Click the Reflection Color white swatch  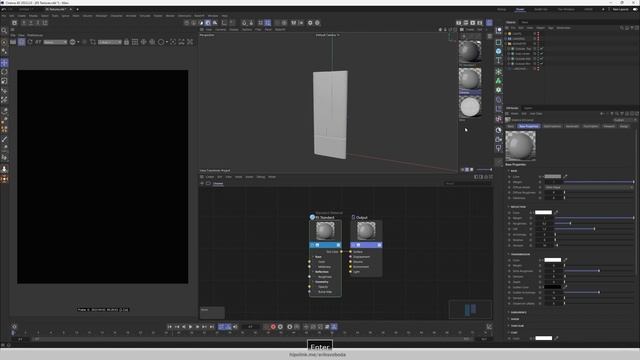[x=543, y=212]
